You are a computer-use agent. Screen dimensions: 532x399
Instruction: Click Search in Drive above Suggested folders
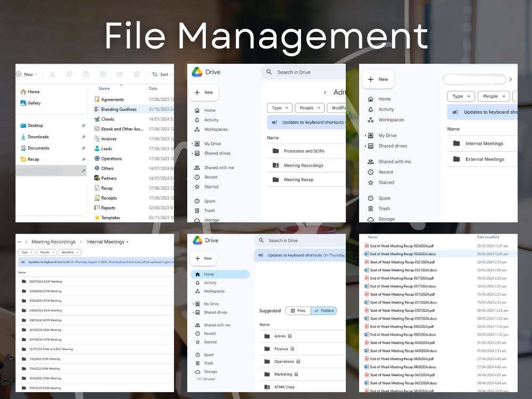point(300,240)
